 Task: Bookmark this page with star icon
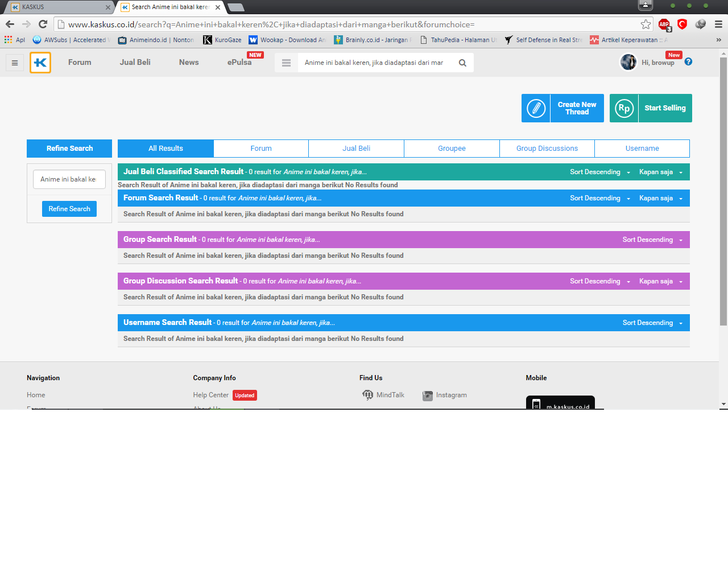pos(646,24)
